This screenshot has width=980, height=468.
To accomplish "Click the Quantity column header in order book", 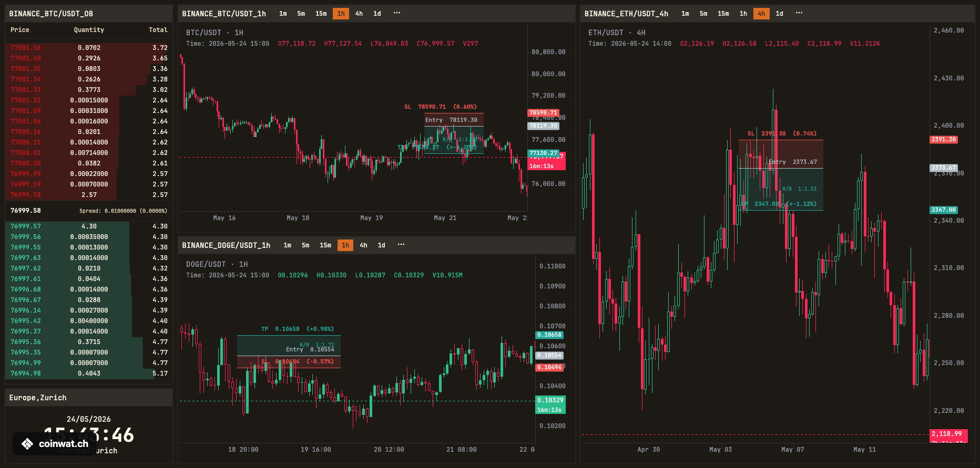I will coord(89,30).
